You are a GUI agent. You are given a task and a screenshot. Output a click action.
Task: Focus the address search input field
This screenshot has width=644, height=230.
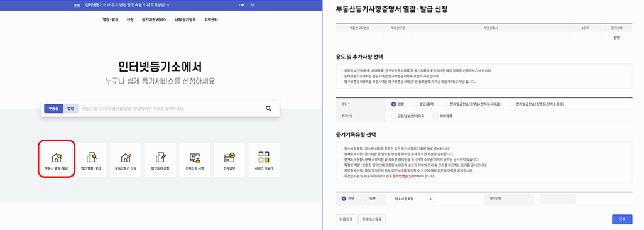pos(170,109)
